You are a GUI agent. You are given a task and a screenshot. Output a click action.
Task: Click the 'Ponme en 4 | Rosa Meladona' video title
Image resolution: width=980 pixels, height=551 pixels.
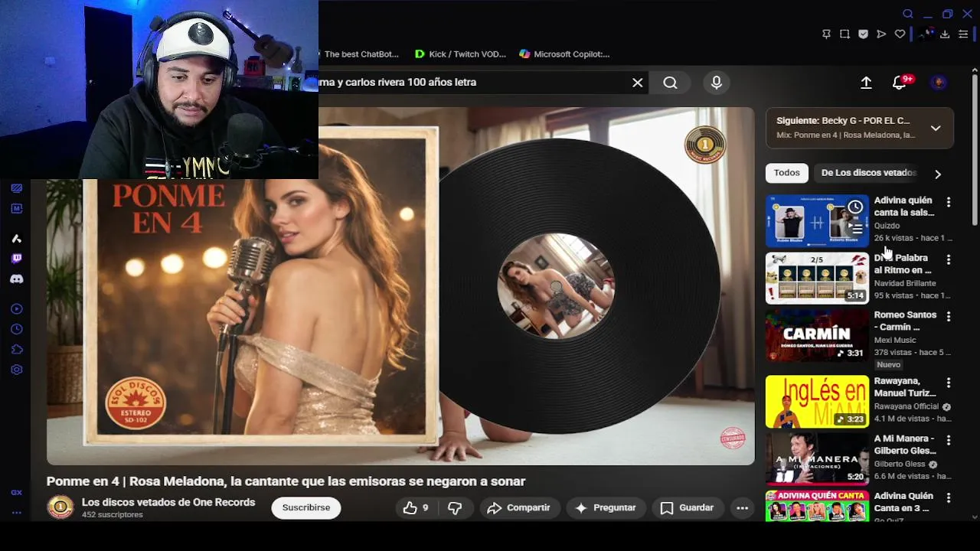(x=286, y=481)
